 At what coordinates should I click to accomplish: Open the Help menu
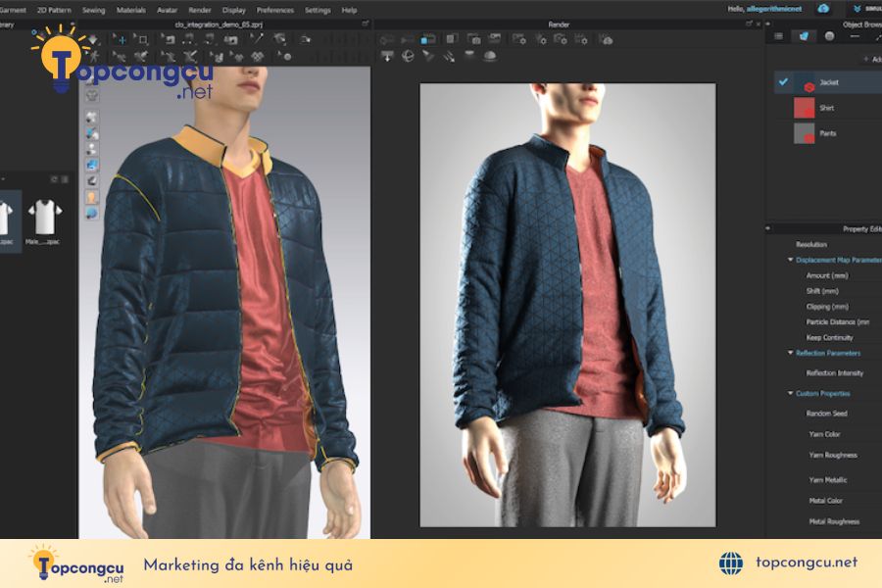[349, 10]
